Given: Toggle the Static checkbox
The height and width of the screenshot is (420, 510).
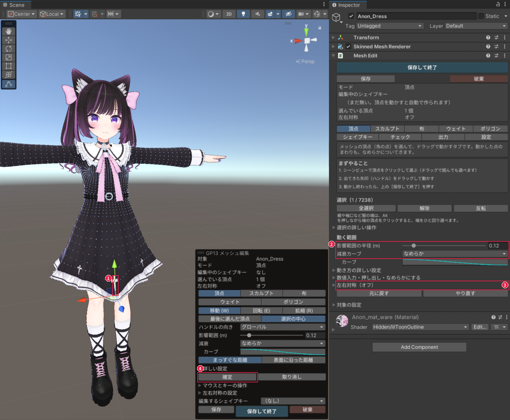Looking at the screenshot, I should click(x=481, y=16).
